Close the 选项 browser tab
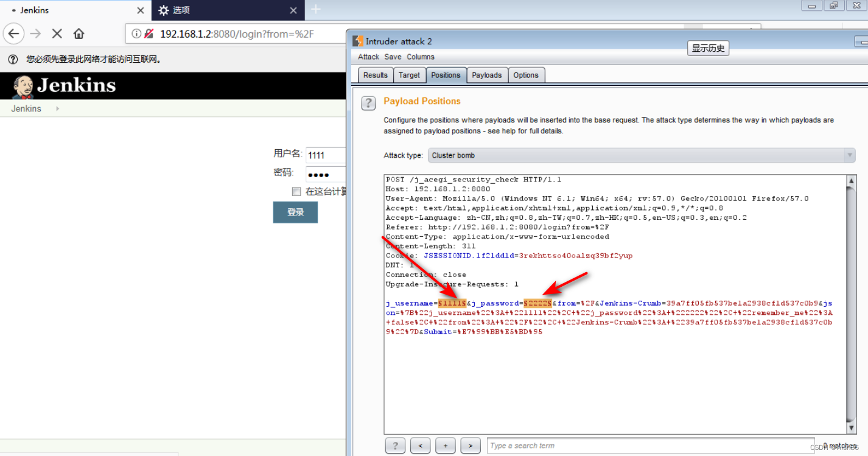Viewport: 868px width, 456px height. click(293, 10)
